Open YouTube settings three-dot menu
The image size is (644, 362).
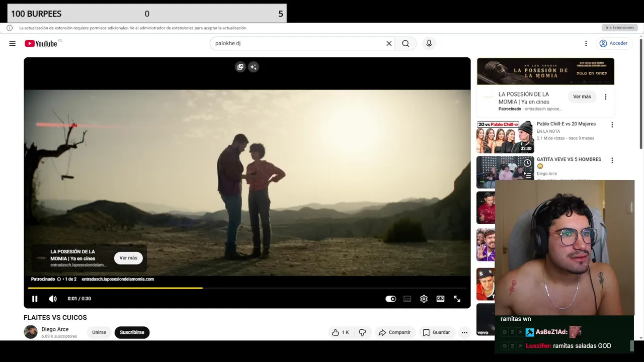click(586, 44)
